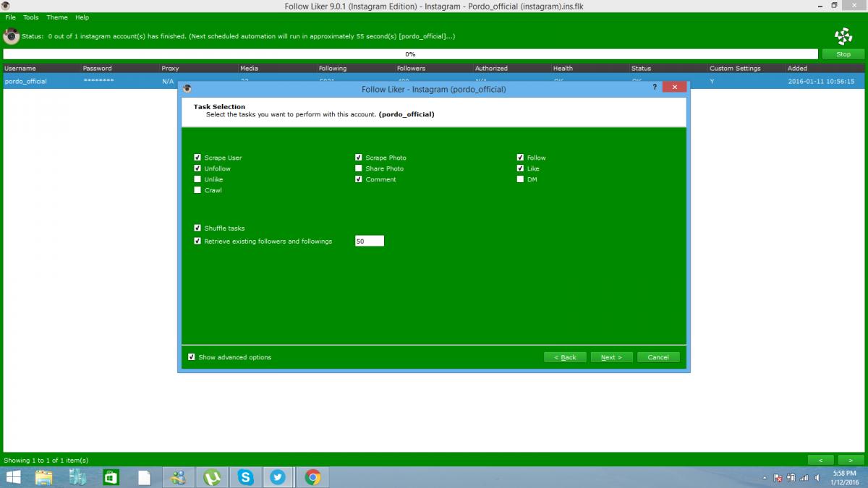Close the Follow Liker task dialog
The width and height of the screenshot is (868, 488).
coord(675,87)
